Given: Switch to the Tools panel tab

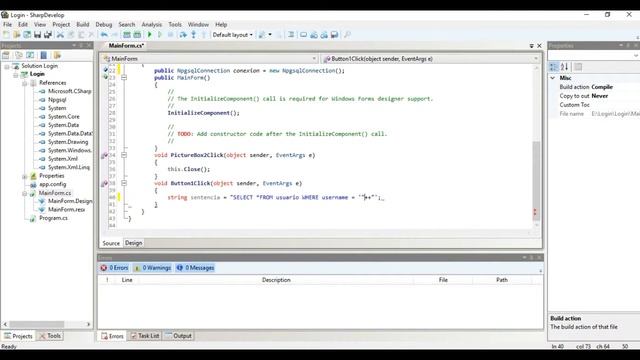Looking at the screenshot, I should (x=50, y=336).
